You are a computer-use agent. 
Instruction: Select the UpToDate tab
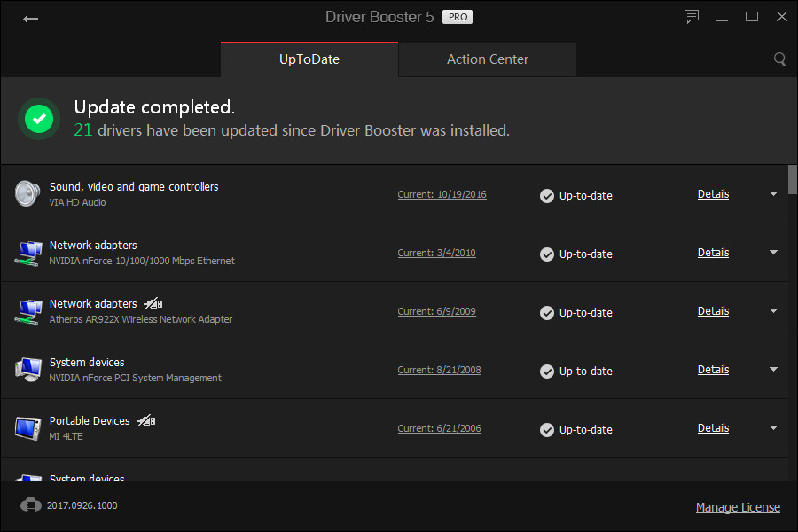point(309,59)
